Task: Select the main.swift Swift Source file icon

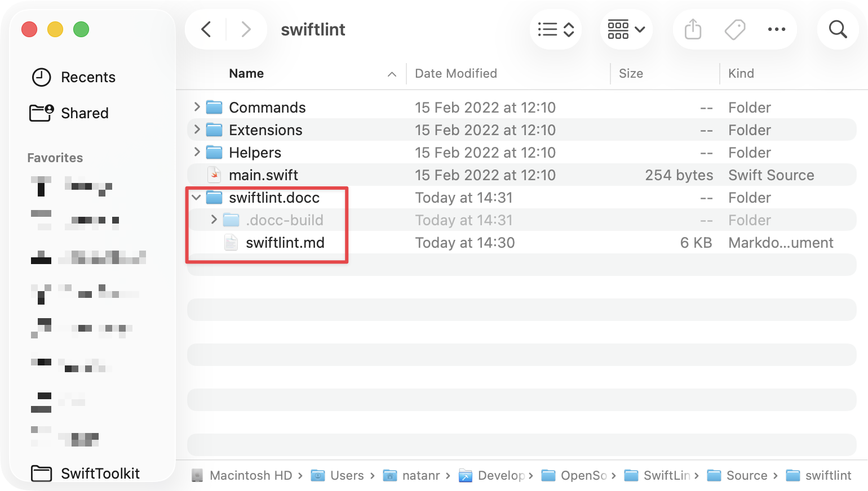Action: point(215,175)
